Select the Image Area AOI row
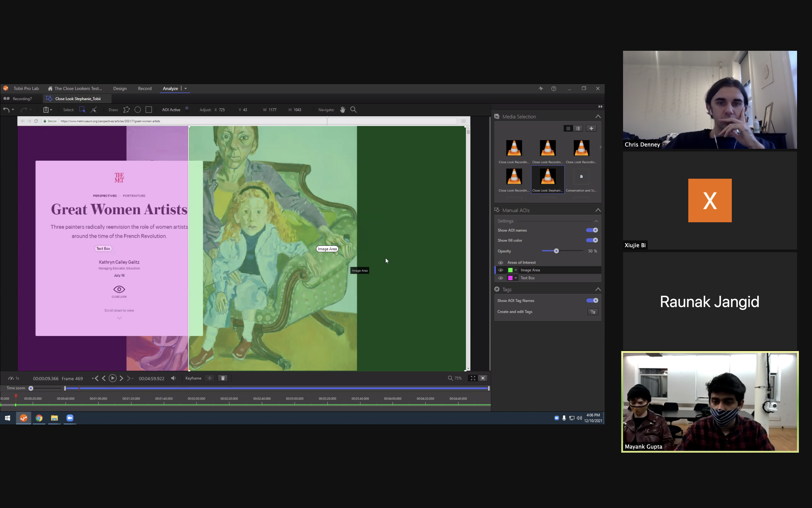 click(x=548, y=270)
